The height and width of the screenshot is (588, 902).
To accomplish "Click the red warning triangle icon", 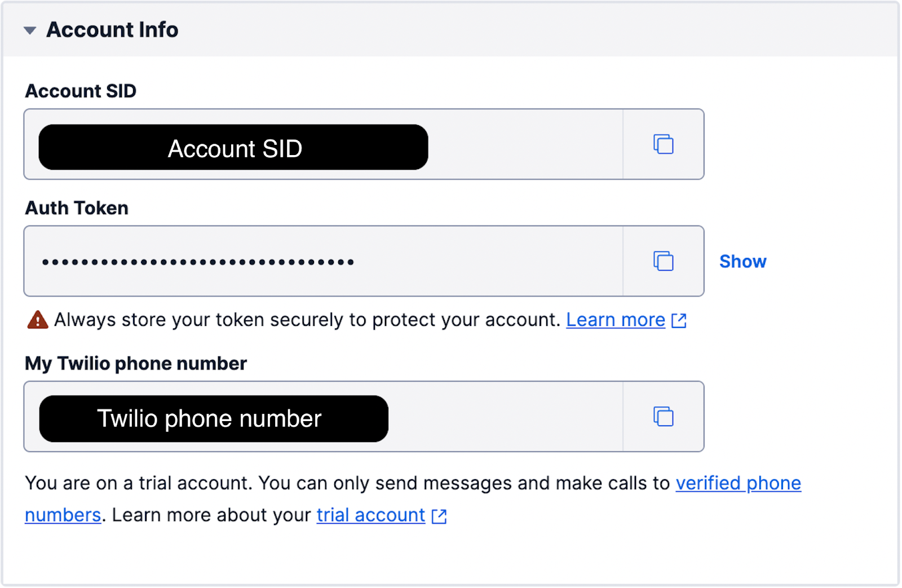I will pyautogui.click(x=37, y=320).
